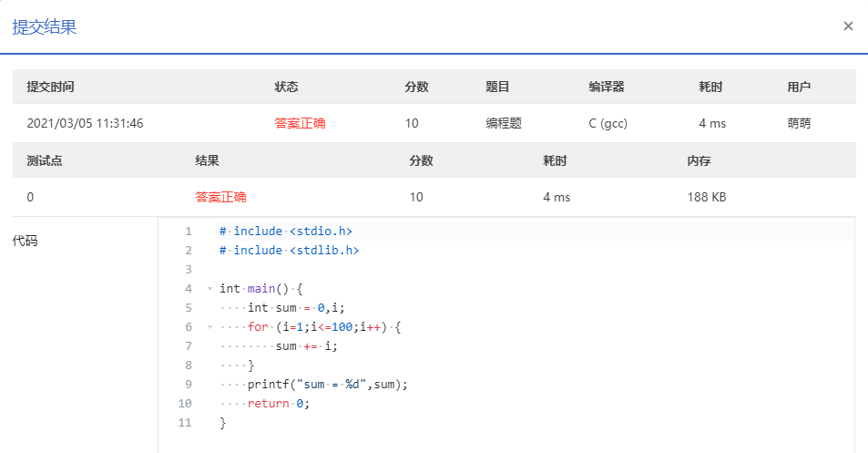Click the 用户 column header
Image resolution: width=868 pixels, height=453 pixels.
[x=799, y=87]
